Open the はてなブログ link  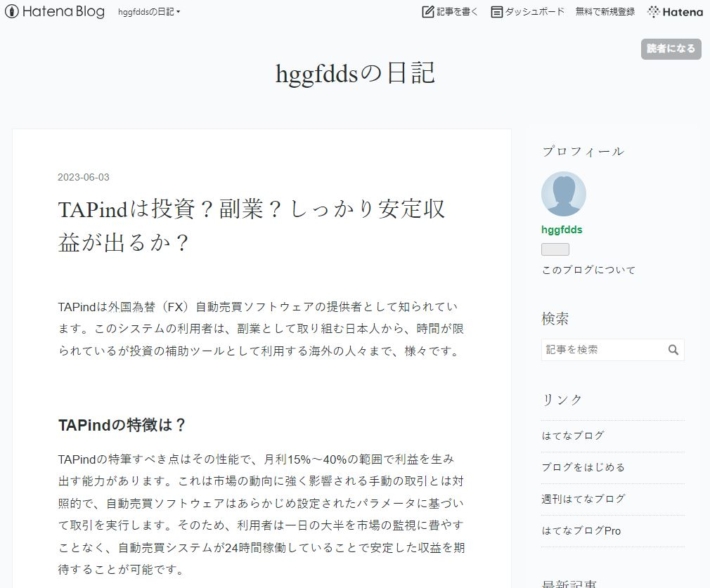[x=573, y=435]
